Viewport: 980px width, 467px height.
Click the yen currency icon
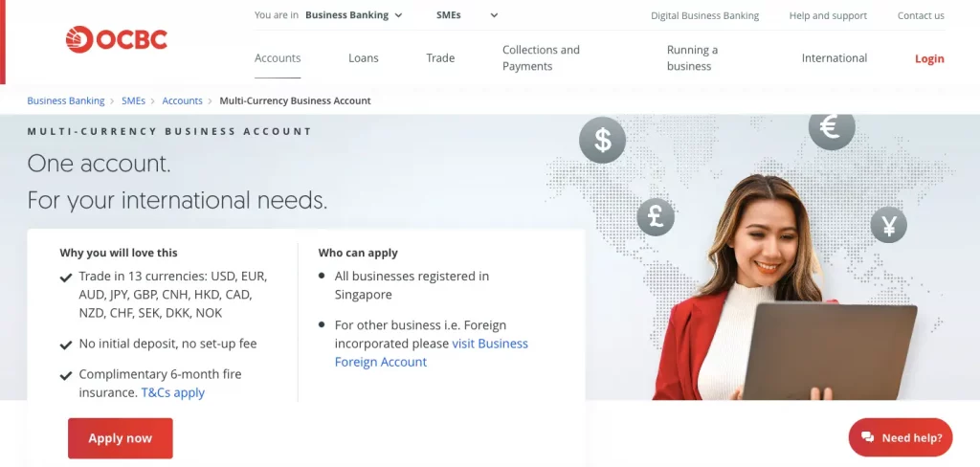[889, 225]
